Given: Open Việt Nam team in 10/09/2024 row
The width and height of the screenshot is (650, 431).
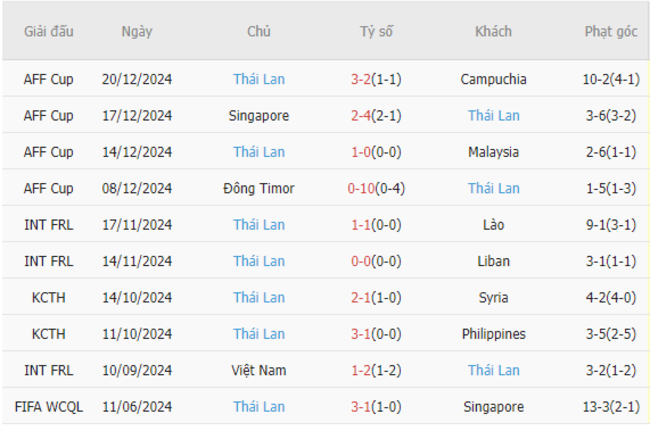Looking at the screenshot, I should (259, 370).
